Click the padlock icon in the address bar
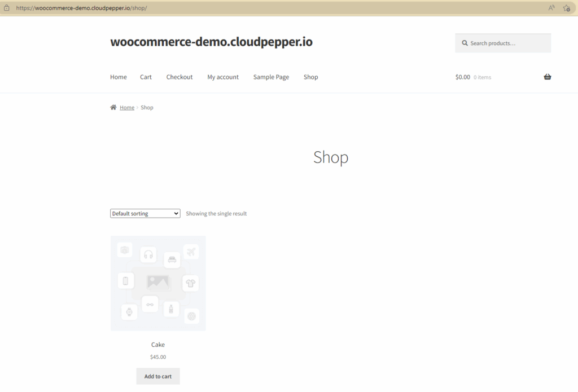 [x=7, y=8]
